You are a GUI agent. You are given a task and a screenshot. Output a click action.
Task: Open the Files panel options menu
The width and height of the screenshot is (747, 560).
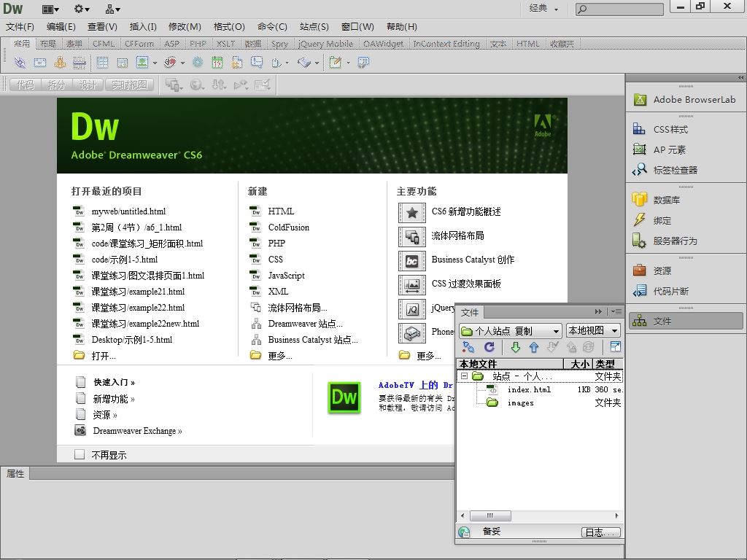616,312
